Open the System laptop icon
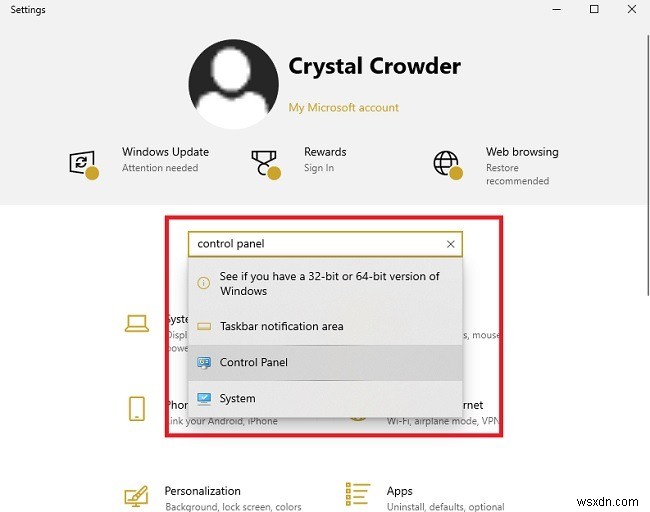This screenshot has width=650, height=512. (137, 323)
